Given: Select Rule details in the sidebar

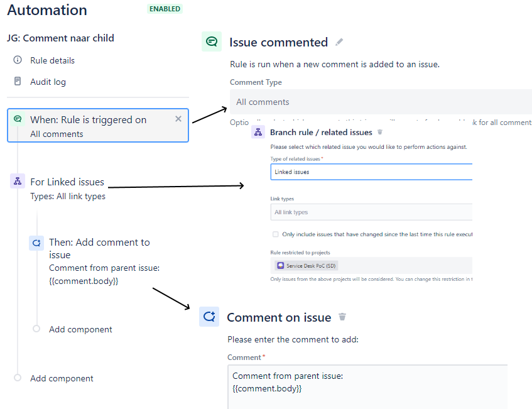Looking at the screenshot, I should [51, 60].
